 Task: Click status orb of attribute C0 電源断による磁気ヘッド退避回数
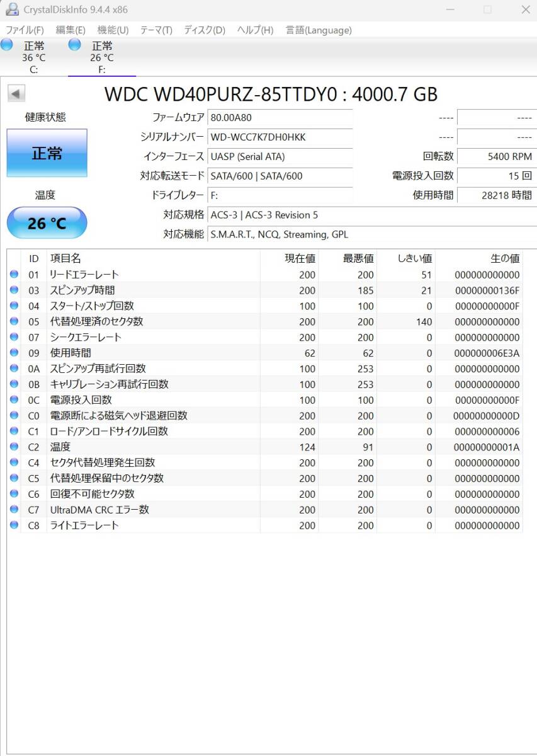[14, 415]
